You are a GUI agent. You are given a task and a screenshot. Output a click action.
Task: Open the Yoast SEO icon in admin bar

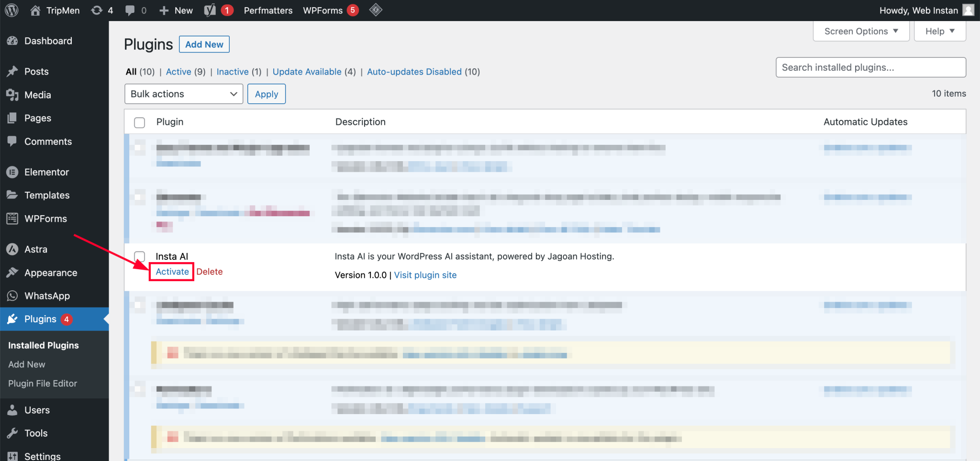click(210, 10)
